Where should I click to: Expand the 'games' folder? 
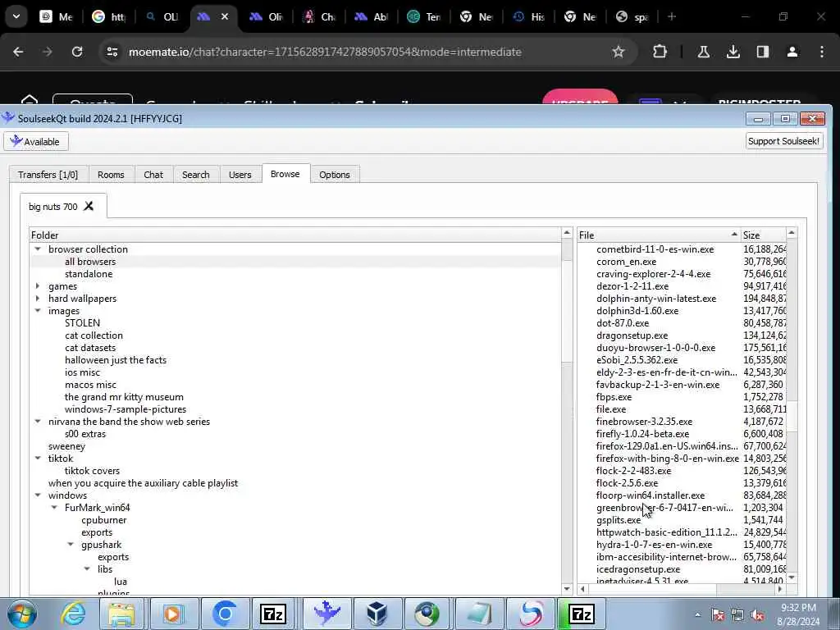coord(38,286)
